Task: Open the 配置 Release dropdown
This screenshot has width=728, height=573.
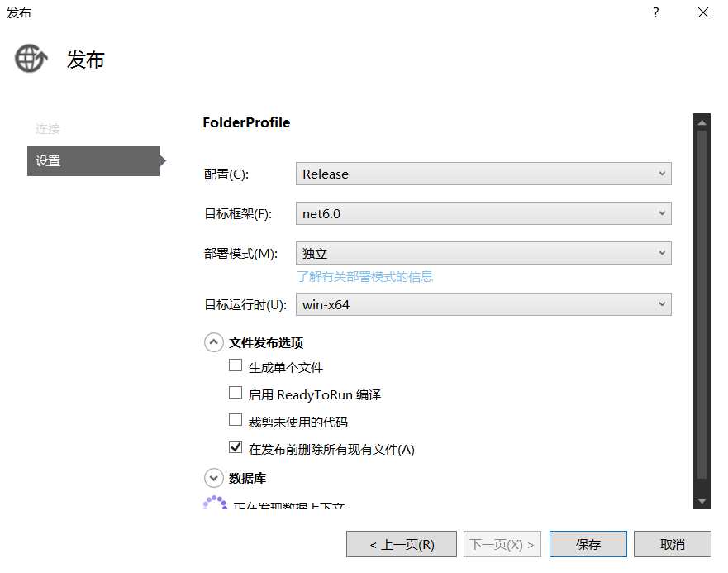Action: (x=483, y=174)
